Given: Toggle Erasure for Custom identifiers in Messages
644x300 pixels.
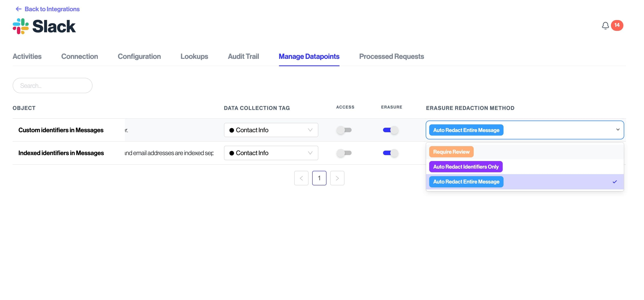Looking at the screenshot, I should [390, 130].
